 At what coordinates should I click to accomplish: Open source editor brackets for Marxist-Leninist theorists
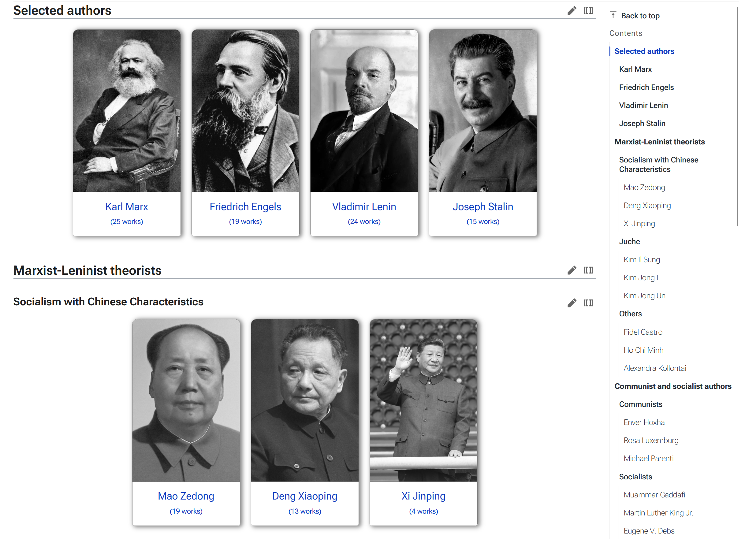[588, 270]
